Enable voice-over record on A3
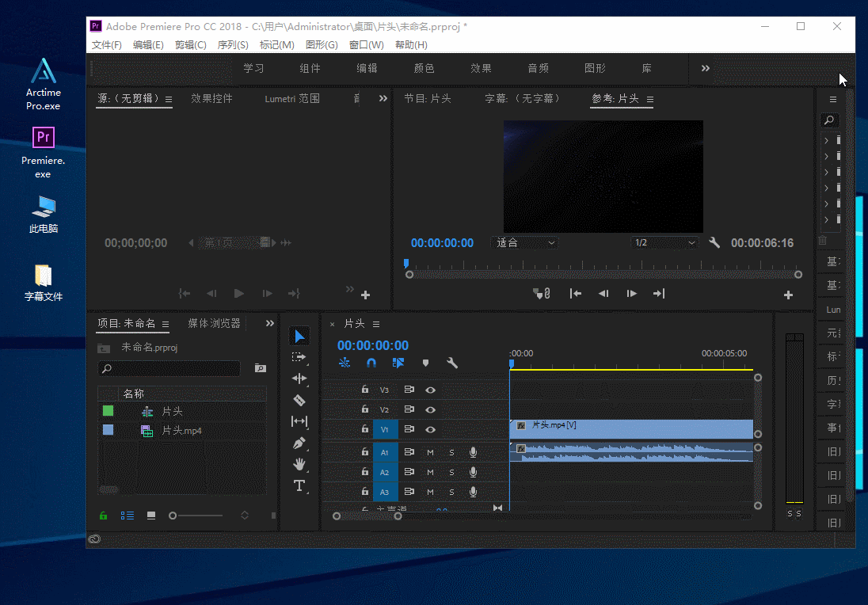Viewport: 868px width, 605px height. click(x=474, y=492)
